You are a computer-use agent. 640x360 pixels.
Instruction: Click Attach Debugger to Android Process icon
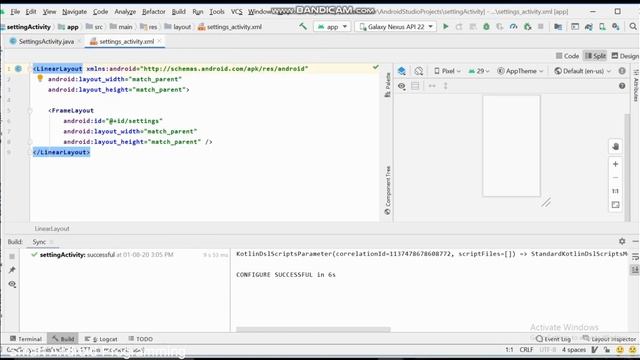(x=527, y=27)
